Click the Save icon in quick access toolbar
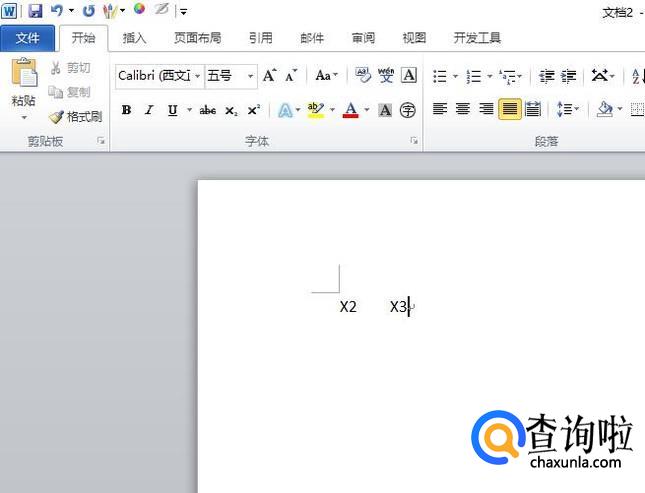 click(35, 11)
